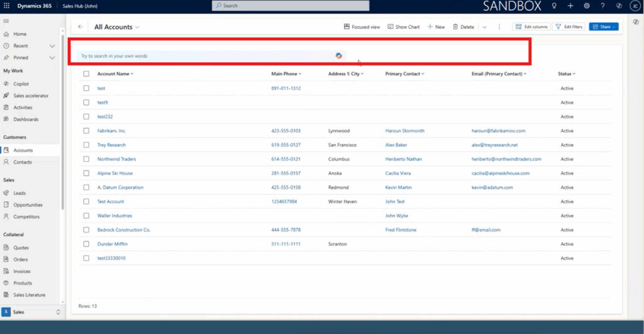The width and height of the screenshot is (644, 334).
Task: Toggle the select-all checkbox in header row
Action: [x=86, y=74]
